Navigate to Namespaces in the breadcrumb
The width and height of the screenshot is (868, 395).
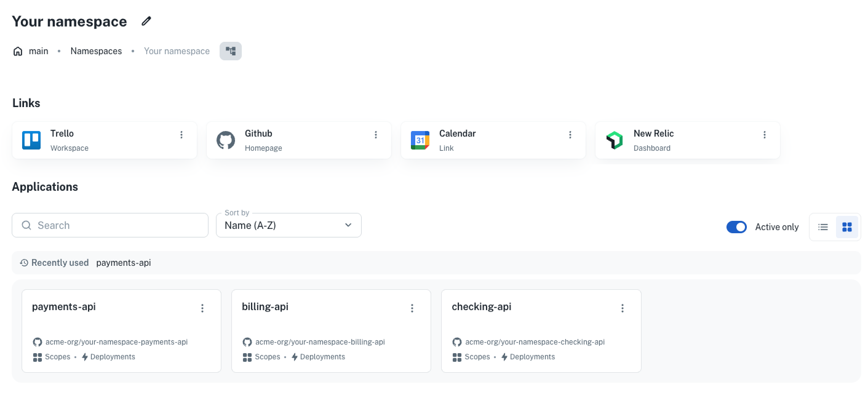coord(96,51)
